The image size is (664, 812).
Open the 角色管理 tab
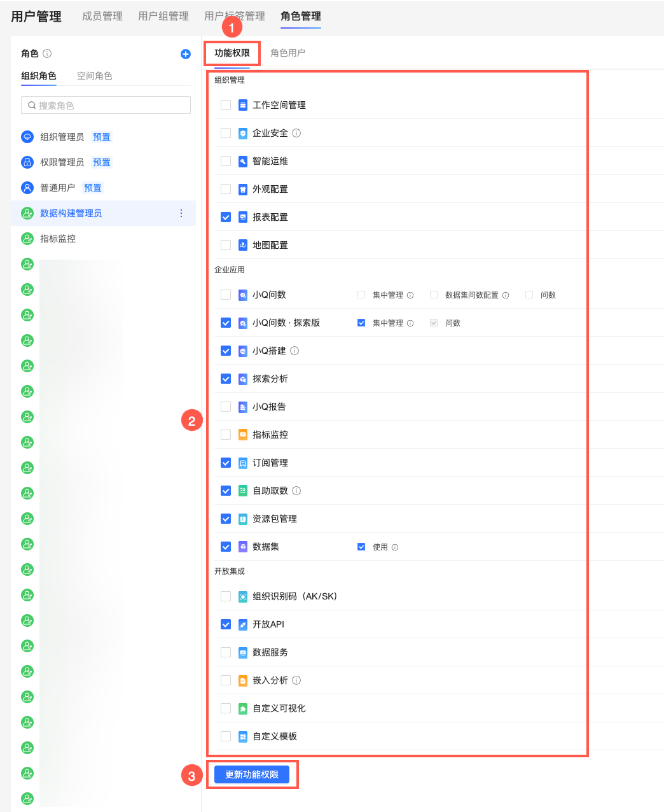[x=301, y=17]
